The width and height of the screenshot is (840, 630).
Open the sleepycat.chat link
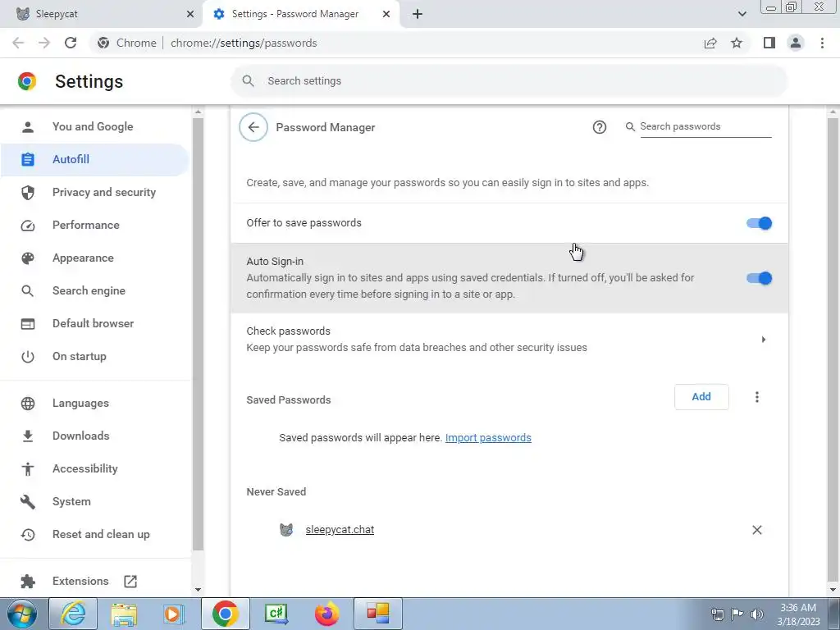340,530
